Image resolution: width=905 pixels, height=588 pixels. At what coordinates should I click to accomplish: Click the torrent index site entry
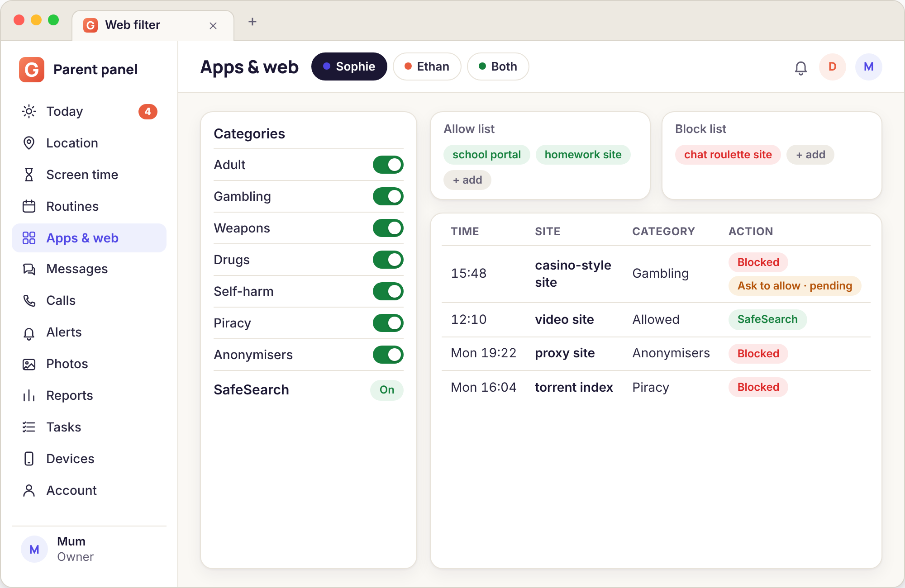point(574,387)
